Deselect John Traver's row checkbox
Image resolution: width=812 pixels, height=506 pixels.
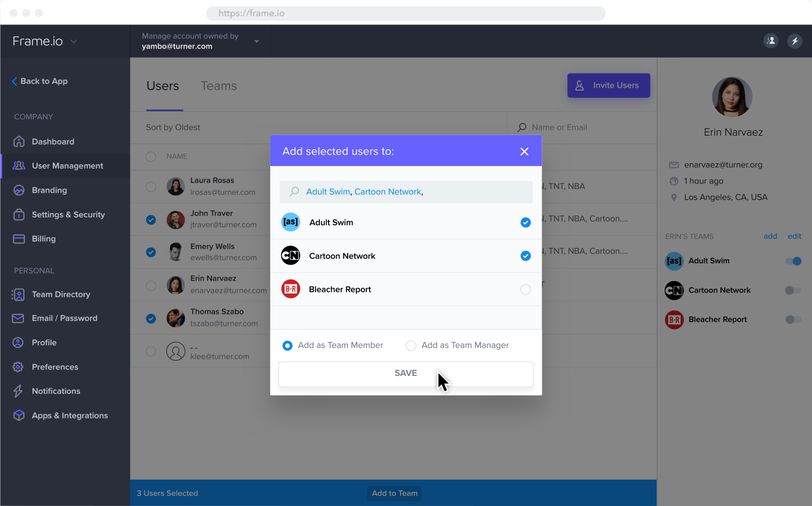[151, 220]
